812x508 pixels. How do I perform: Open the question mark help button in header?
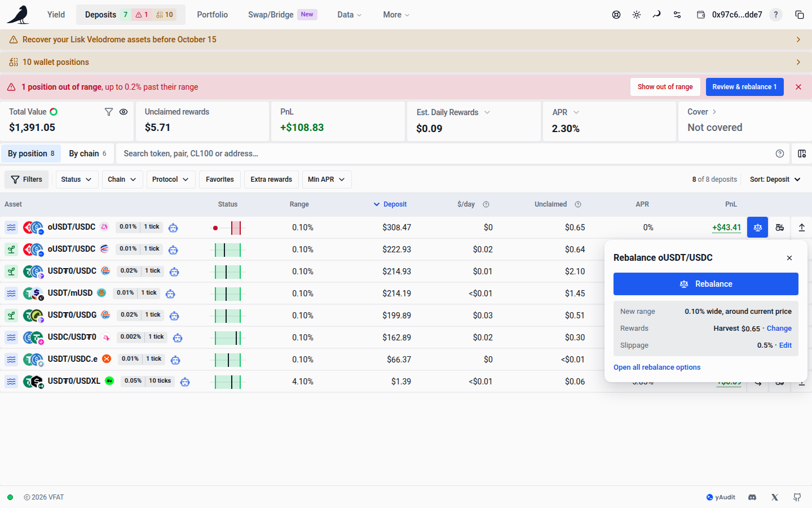coord(776,15)
